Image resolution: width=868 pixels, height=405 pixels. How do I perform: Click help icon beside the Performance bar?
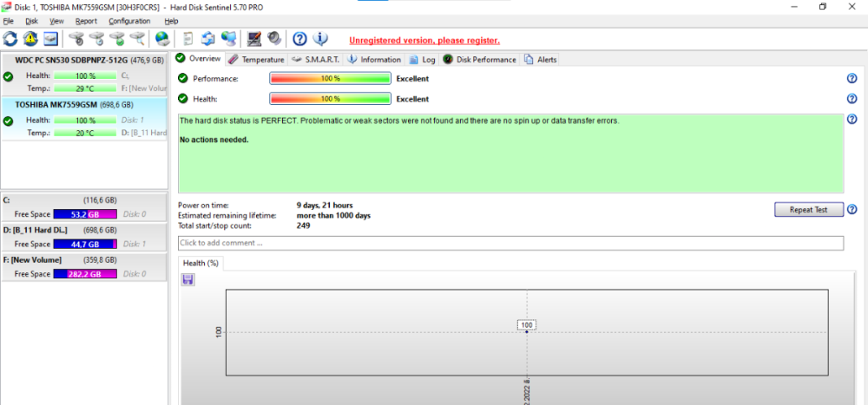tap(852, 78)
